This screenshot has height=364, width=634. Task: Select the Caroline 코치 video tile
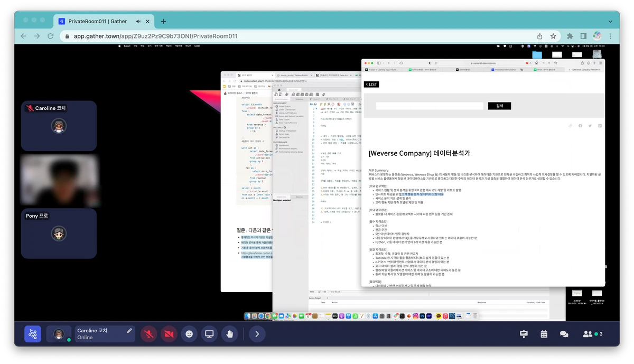pos(59,126)
